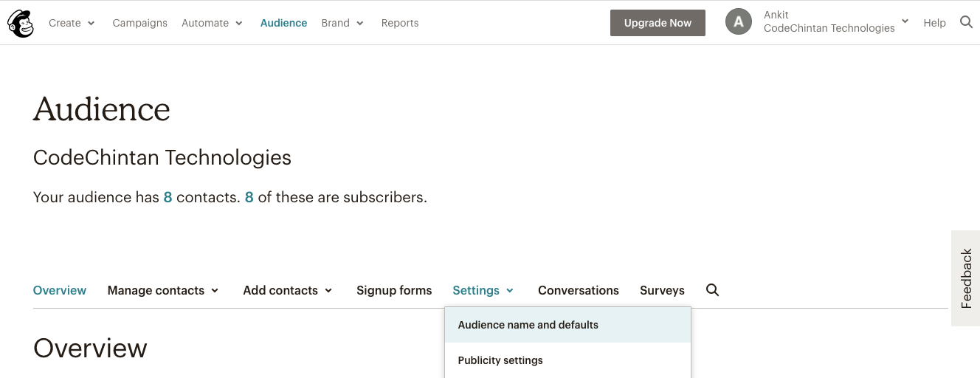Expand the Automate dropdown menu
Screen dimensions: 980x378
(x=213, y=23)
